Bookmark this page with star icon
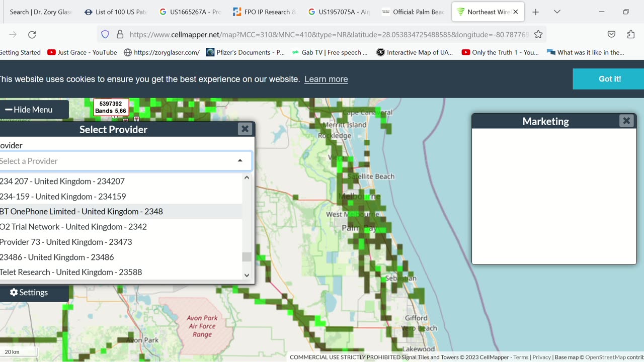 538,34
